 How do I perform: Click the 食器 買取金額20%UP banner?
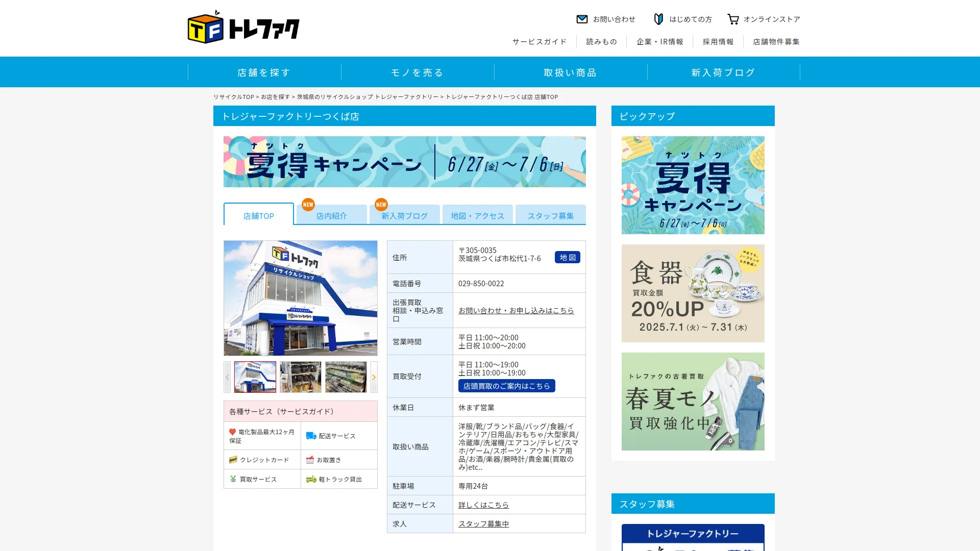[x=693, y=293]
